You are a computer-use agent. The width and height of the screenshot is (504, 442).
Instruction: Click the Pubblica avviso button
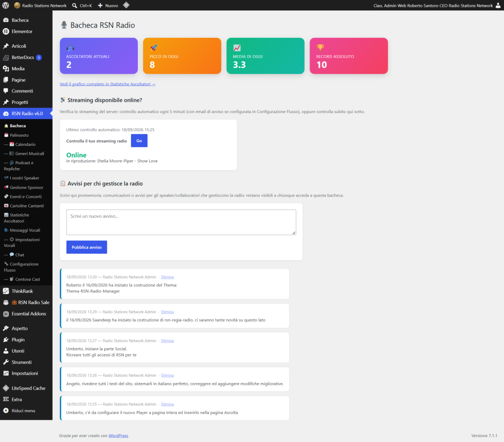[87, 247]
